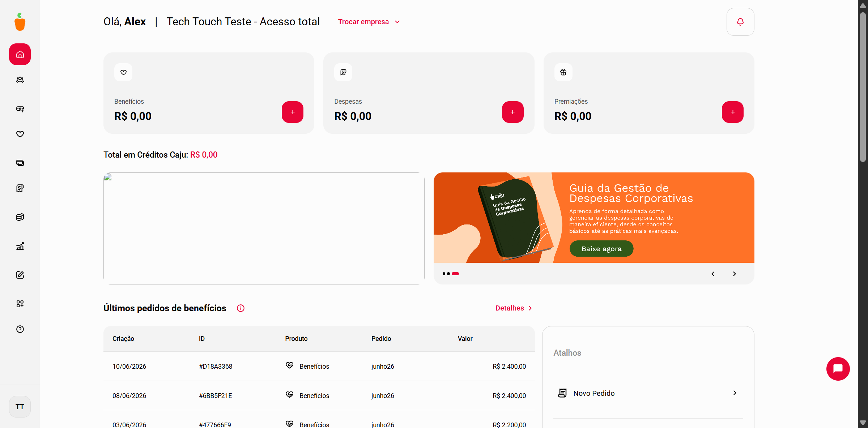This screenshot has height=428, width=868.
Task: Select order ID #6BB5F21E
Action: [216, 396]
